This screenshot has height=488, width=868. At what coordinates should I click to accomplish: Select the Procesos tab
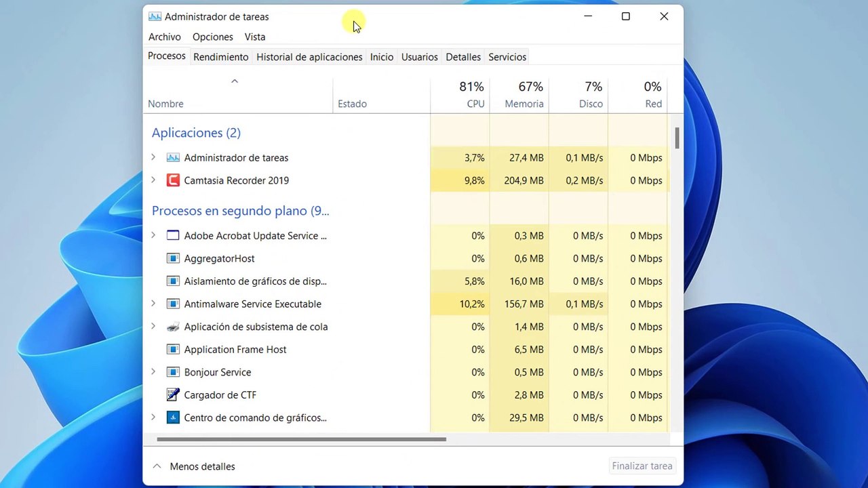[167, 56]
